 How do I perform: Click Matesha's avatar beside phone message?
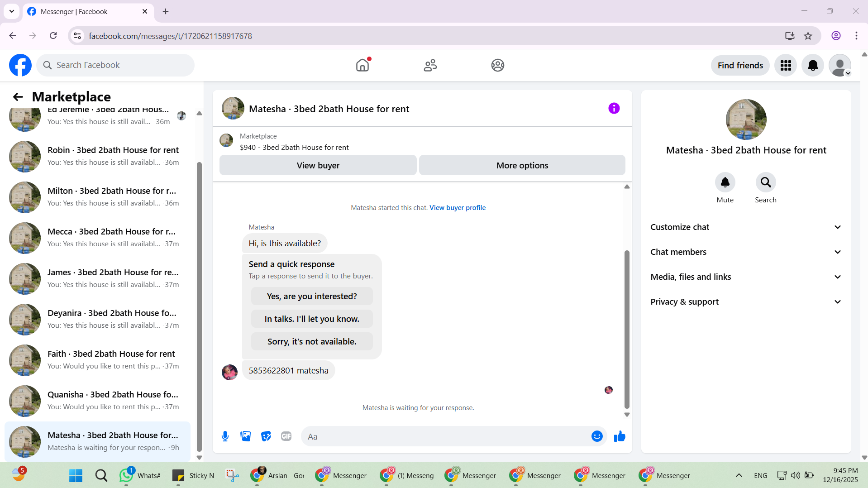(x=229, y=372)
